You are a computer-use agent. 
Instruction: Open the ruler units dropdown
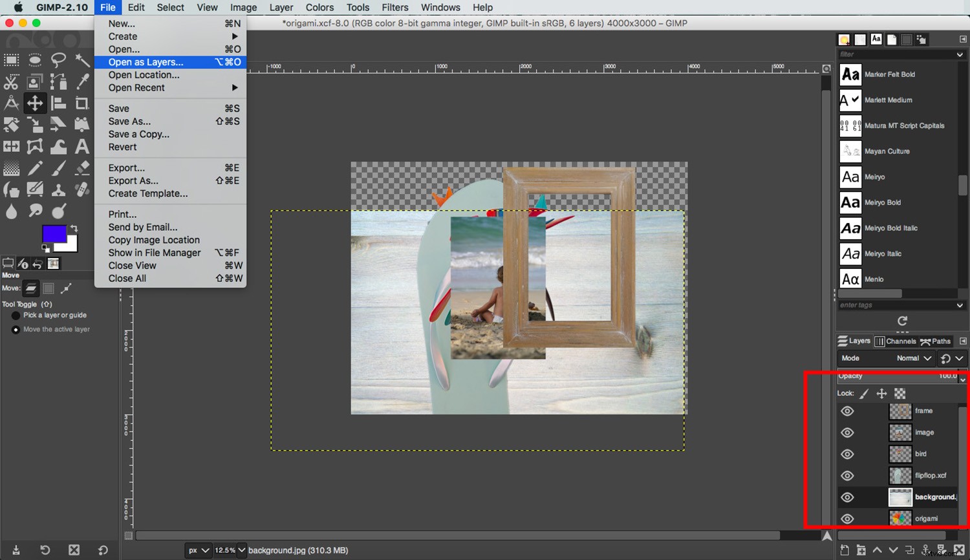(199, 550)
